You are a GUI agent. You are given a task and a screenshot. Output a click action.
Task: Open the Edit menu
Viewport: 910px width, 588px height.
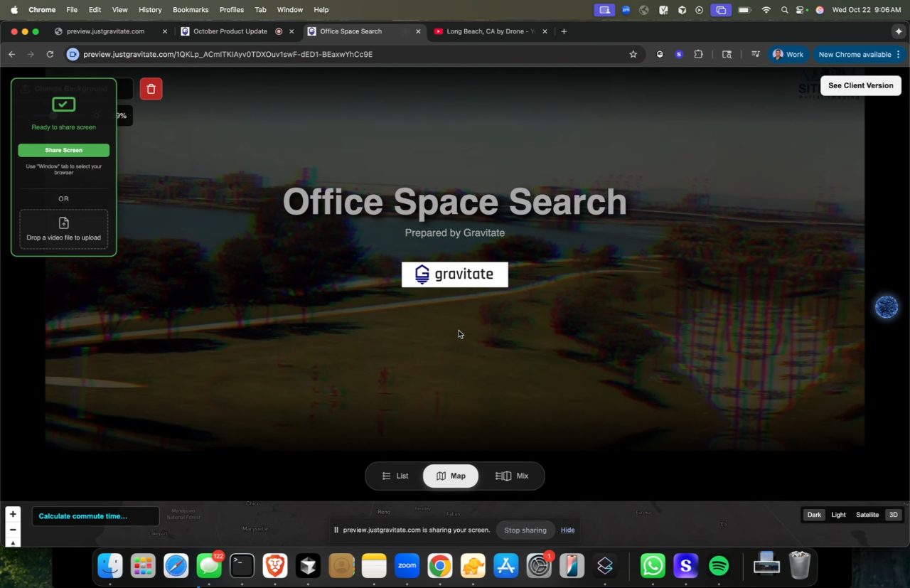[x=95, y=10]
